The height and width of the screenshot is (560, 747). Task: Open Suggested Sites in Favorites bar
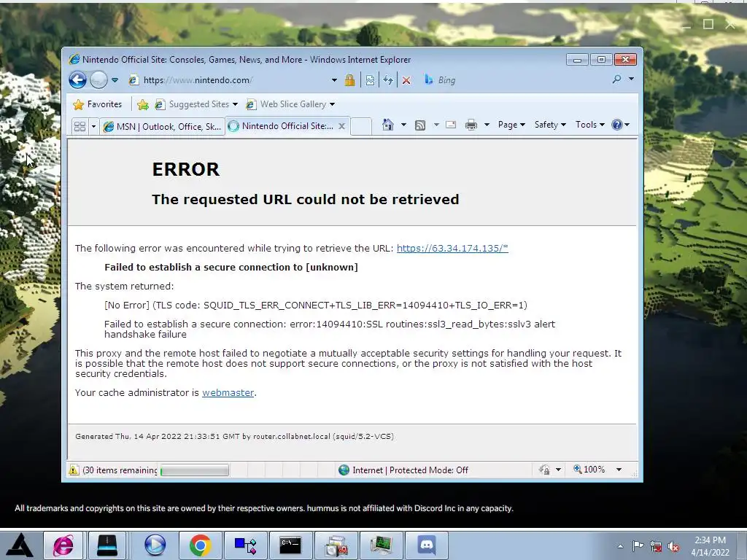[196, 104]
